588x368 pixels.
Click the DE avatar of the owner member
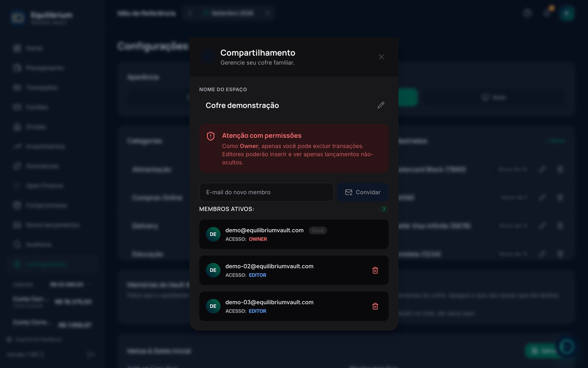click(x=213, y=234)
